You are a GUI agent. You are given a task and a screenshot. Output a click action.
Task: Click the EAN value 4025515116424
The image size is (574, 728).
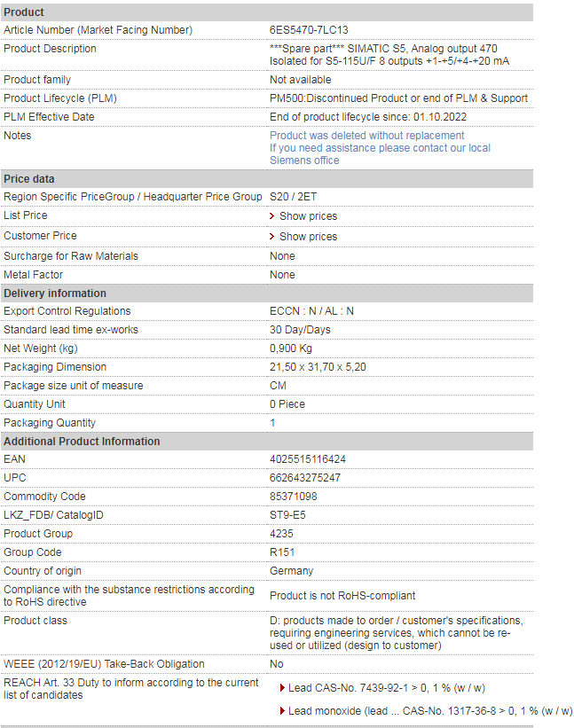308,459
